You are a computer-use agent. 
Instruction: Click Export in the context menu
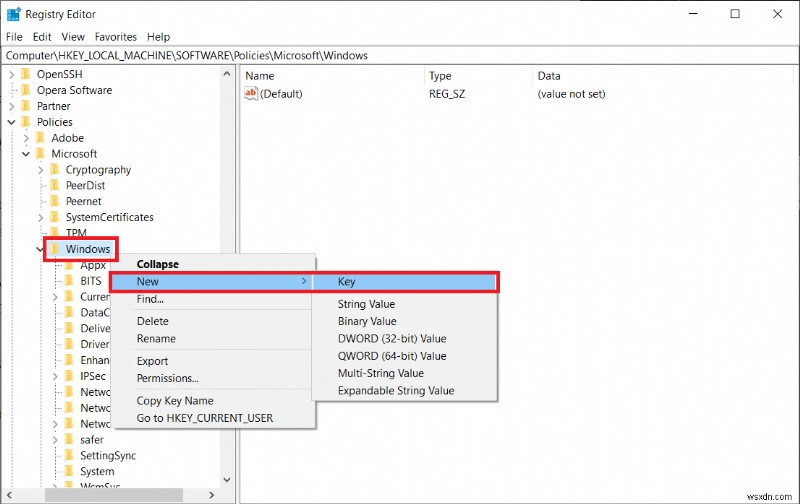[213, 361]
